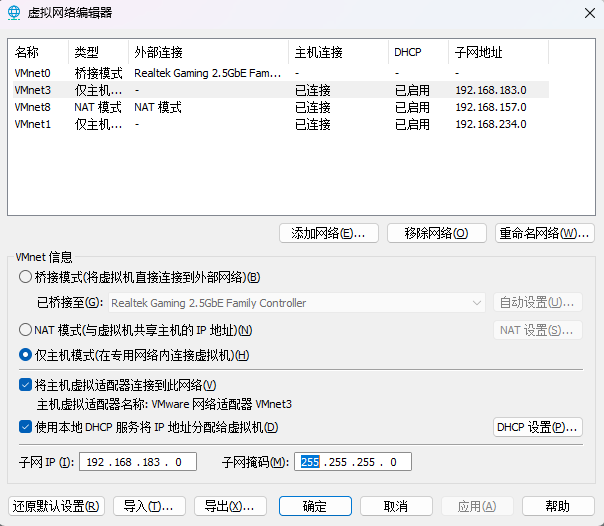Screen dimensions: 604x526
Task: Close the 虚拟网络编辑器 dialog
Action: pyautogui.click(x=589, y=13)
